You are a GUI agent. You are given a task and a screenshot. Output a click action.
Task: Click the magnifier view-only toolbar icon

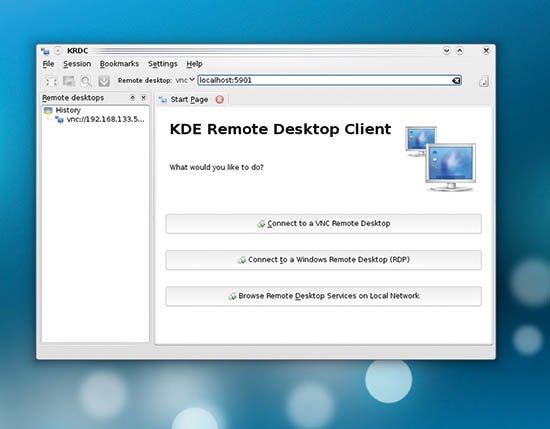pos(86,81)
